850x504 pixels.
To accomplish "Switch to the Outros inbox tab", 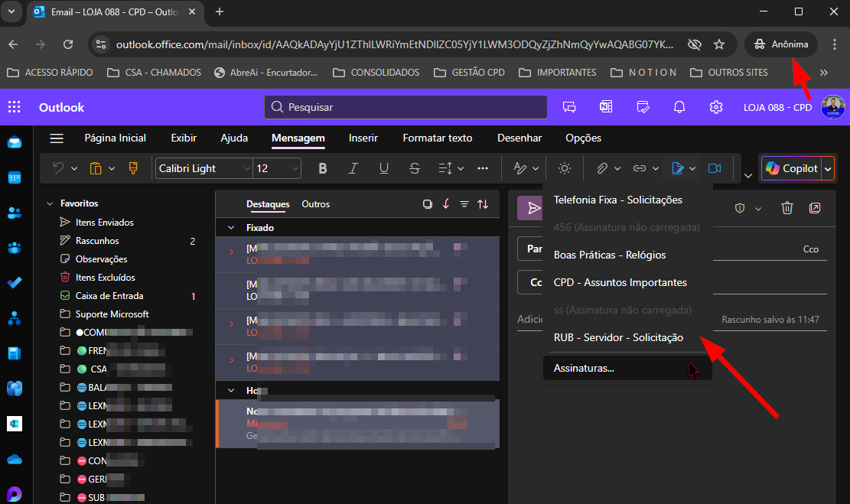I will 315,204.
